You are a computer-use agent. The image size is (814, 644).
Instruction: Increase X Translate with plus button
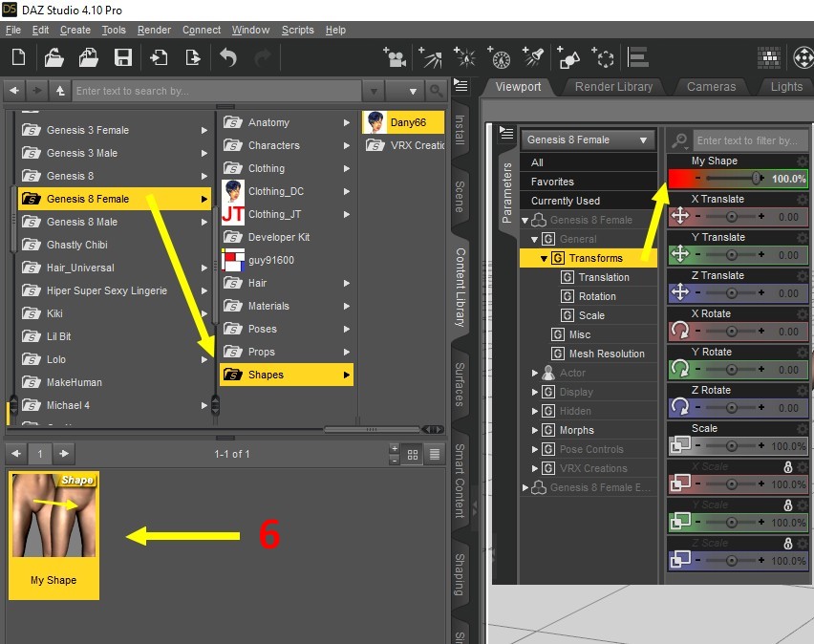(x=761, y=216)
